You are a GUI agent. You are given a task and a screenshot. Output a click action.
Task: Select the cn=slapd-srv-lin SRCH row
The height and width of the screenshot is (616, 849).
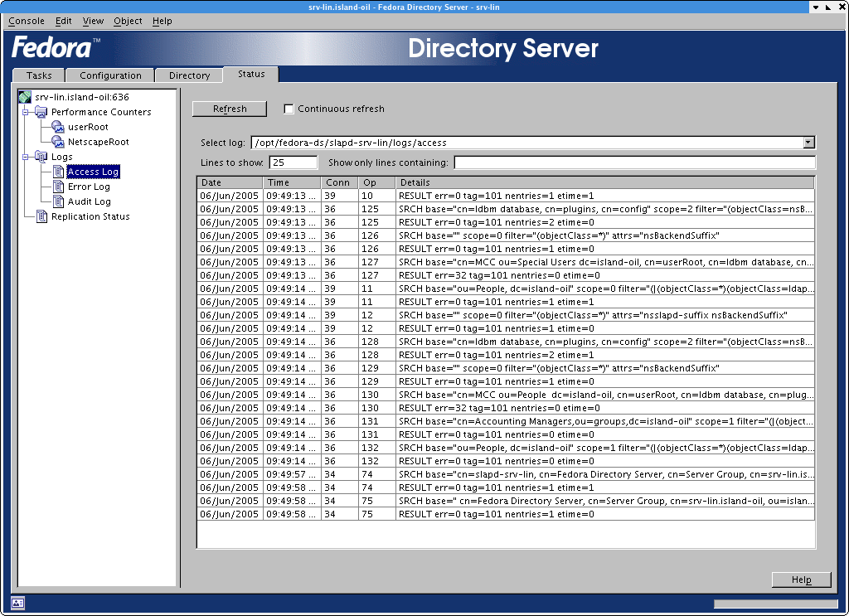506,475
